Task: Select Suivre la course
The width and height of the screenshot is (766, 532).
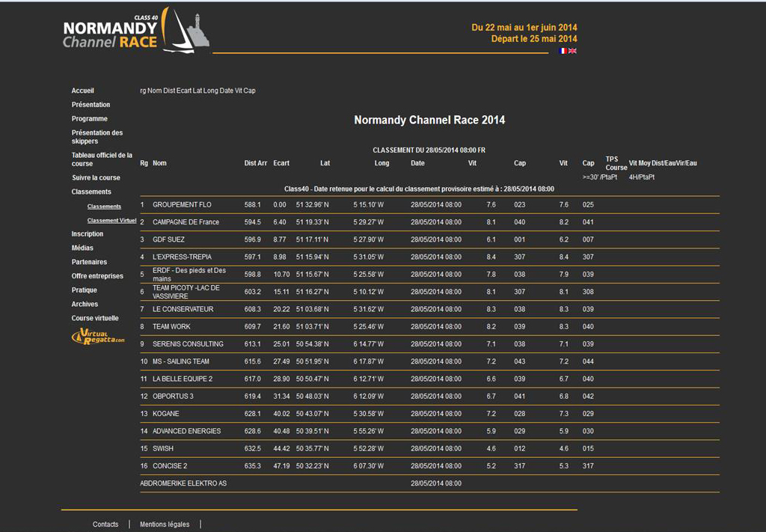Action: coord(96,178)
